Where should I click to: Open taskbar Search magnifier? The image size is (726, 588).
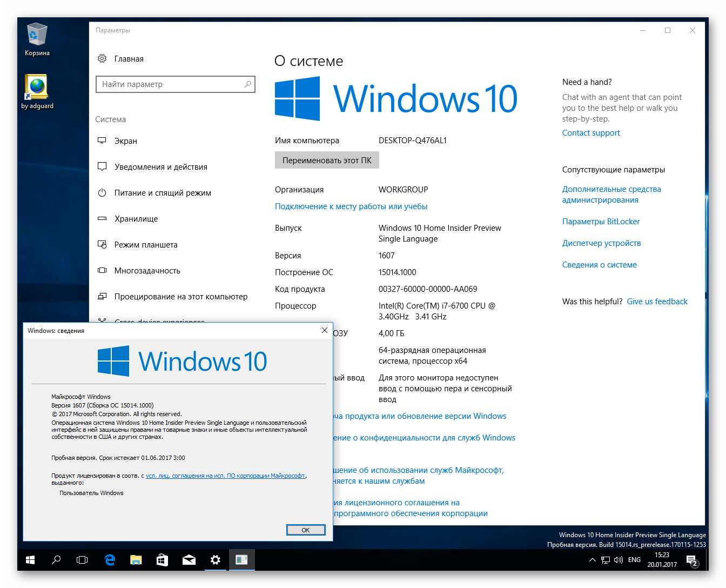56,560
